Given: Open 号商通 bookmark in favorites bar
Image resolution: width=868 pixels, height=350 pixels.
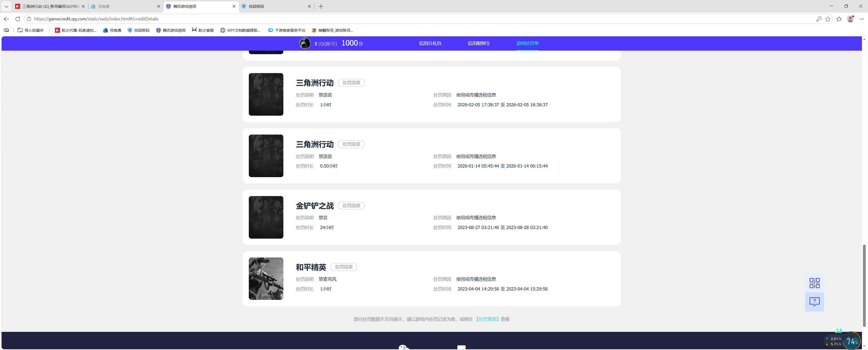Looking at the screenshot, I should [x=112, y=30].
